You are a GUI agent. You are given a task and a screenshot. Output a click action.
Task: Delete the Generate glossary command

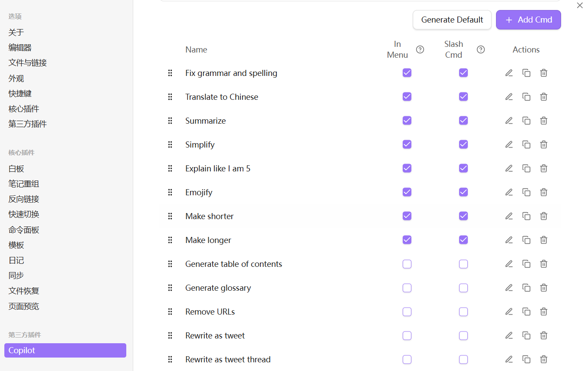coord(544,288)
